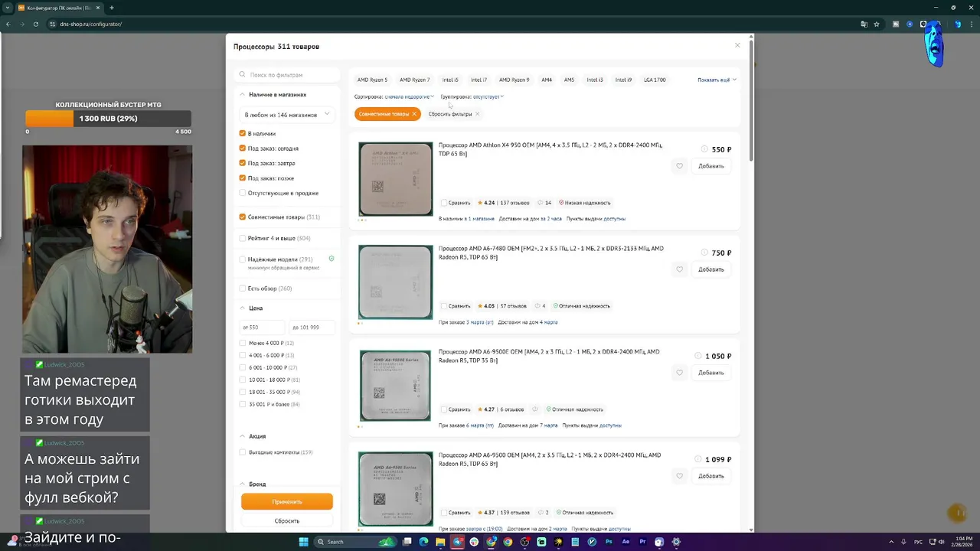Open the Windows Start menu
The image size is (980, 551).
click(303, 542)
